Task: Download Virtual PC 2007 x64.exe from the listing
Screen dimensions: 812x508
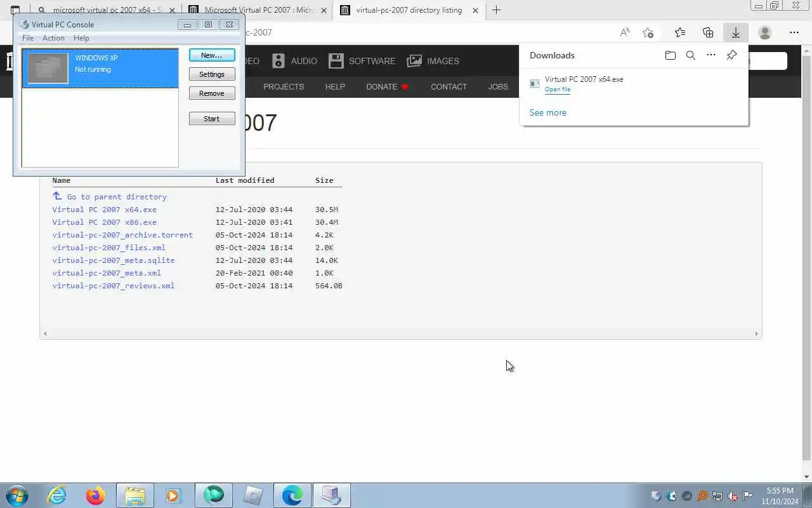Action: 105,210
